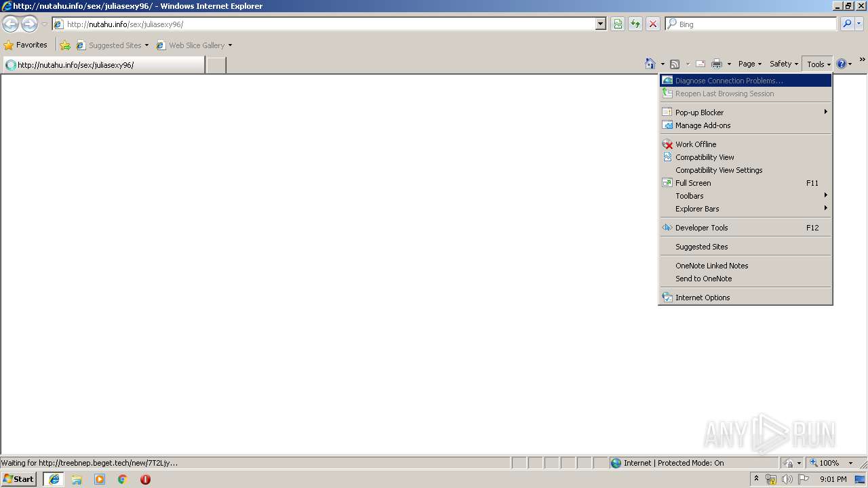Launch Windows Media Player taskbar icon
868x488 pixels.
click(x=100, y=479)
